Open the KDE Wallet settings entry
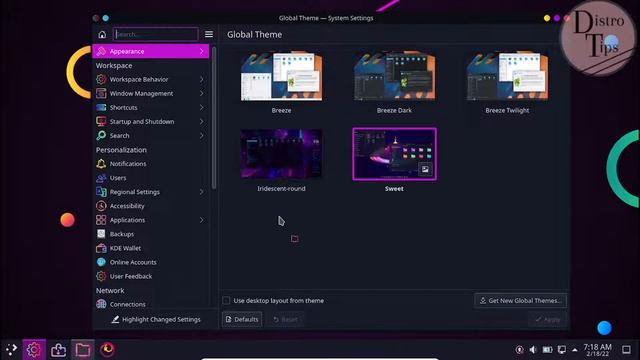Screen dimensions: 640x360 coord(151,248)
